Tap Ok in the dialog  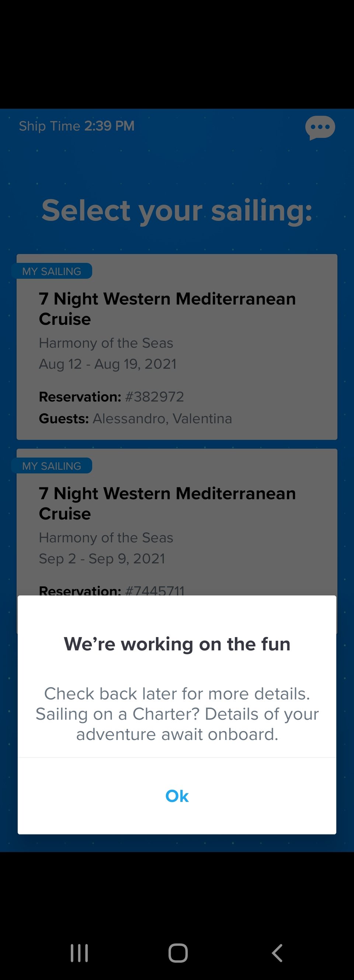(177, 796)
